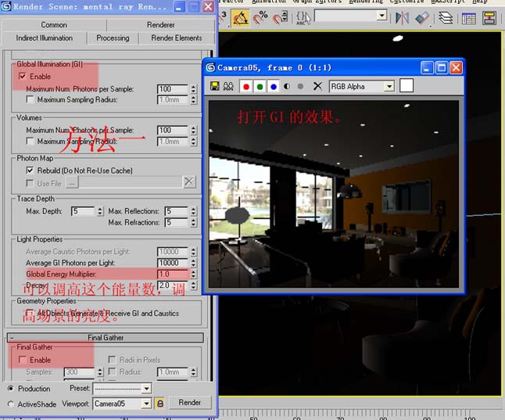This screenshot has width=505, height=420.
Task: Clear the photon map file path
Action: point(189,181)
